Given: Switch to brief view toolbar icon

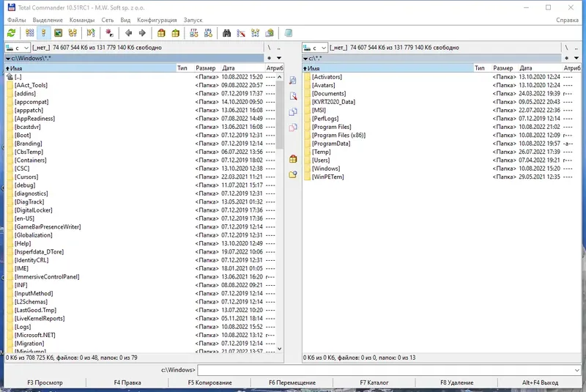Looking at the screenshot, I should coord(29,33).
